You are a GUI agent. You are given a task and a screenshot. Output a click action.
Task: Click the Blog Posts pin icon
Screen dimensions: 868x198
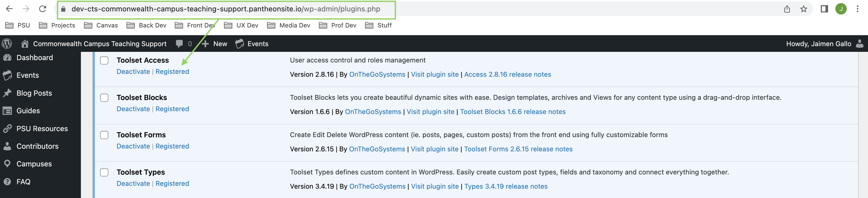[8, 93]
